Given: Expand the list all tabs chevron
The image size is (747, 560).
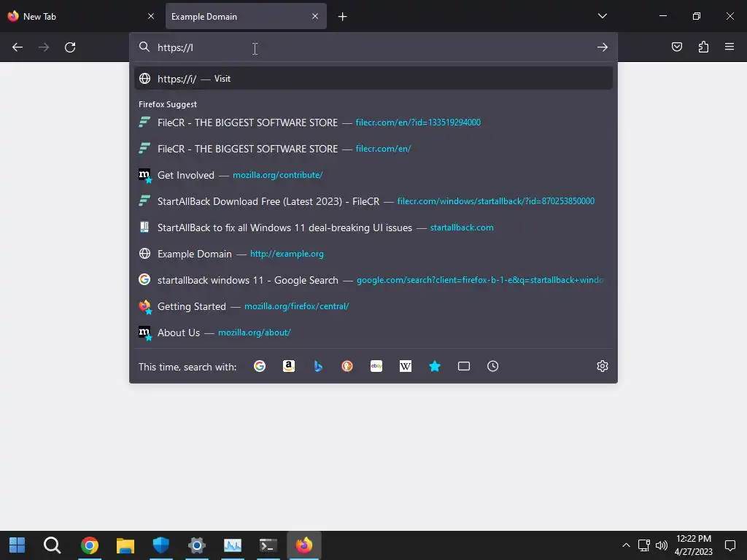Looking at the screenshot, I should tap(602, 16).
